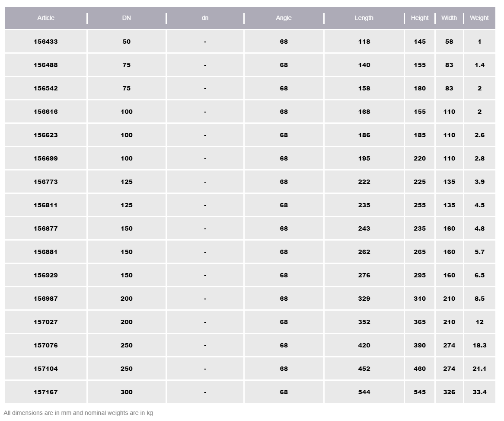Sort by the DN column header

pos(126,18)
